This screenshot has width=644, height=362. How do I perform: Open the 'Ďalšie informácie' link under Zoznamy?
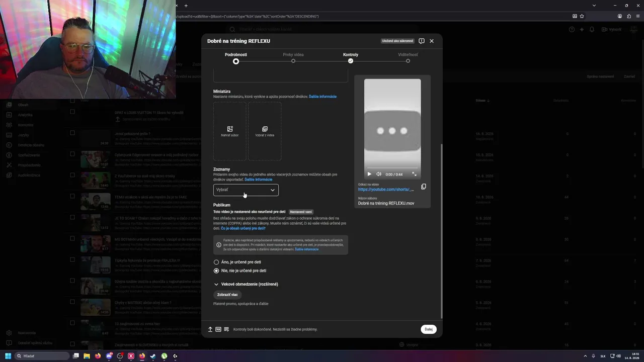point(259,179)
